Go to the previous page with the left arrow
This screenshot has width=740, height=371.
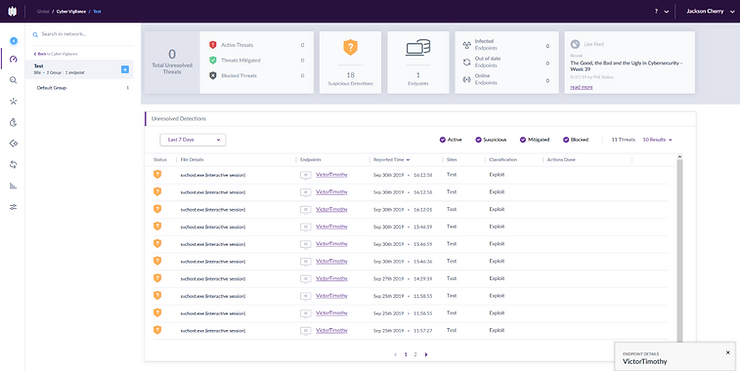[395, 354]
